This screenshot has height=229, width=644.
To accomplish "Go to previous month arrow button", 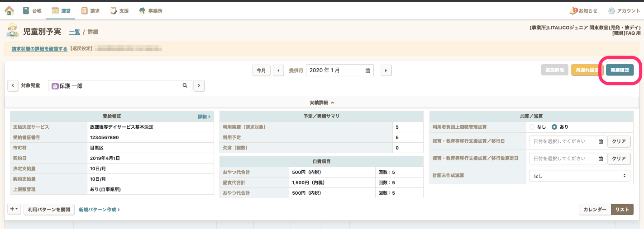I will pyautogui.click(x=278, y=70).
